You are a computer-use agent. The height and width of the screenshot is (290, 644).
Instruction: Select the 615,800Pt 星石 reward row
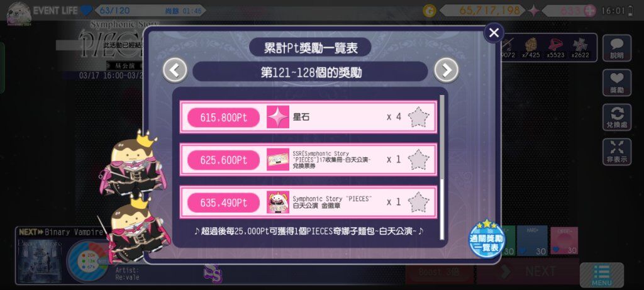tap(308, 117)
